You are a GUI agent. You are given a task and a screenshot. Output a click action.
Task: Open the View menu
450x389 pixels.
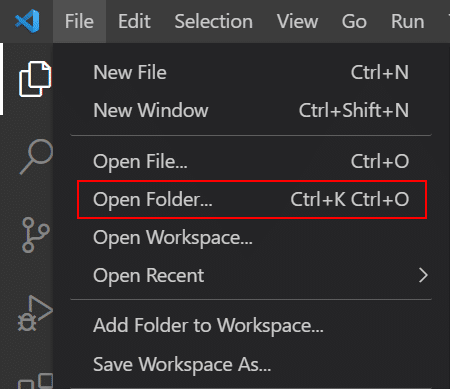click(x=297, y=21)
